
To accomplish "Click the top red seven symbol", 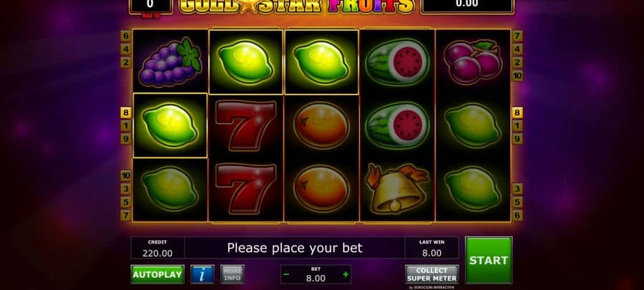I will (x=245, y=125).
